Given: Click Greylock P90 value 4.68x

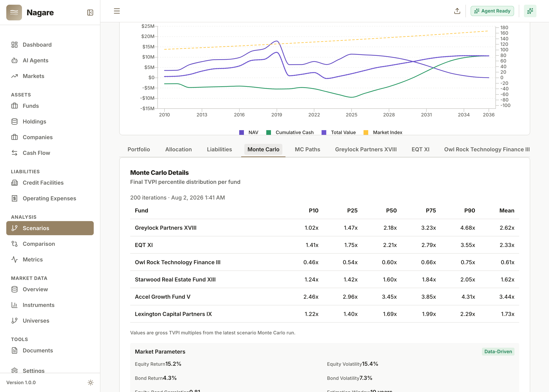Looking at the screenshot, I should [x=468, y=228].
